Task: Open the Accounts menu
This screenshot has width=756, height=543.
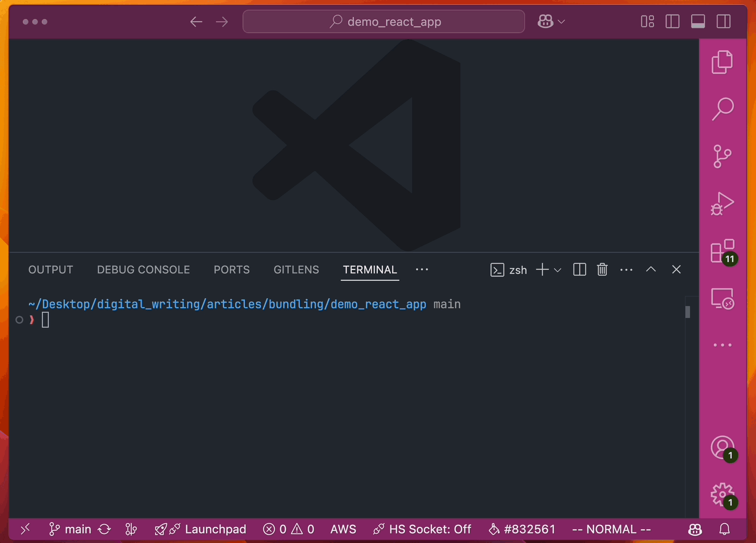Action: click(x=722, y=448)
